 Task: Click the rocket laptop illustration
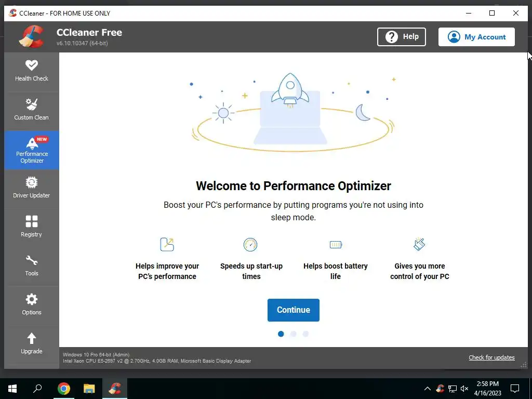click(293, 112)
